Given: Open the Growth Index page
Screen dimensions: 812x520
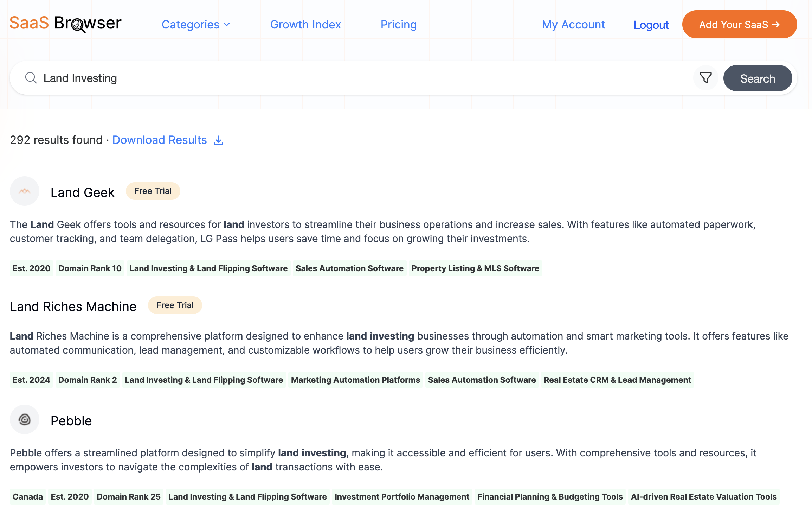Looking at the screenshot, I should tap(305, 25).
